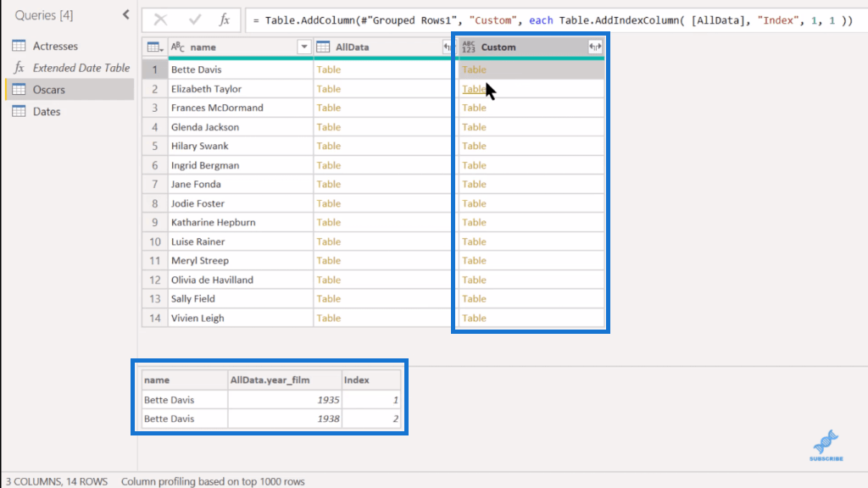
Task: Select the name column header
Action: 241,47
